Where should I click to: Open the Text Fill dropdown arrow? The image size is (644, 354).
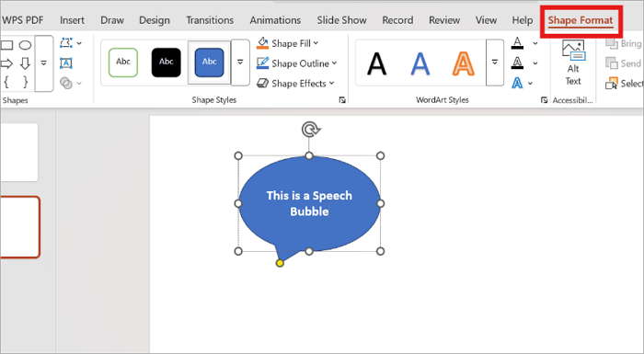(x=535, y=43)
